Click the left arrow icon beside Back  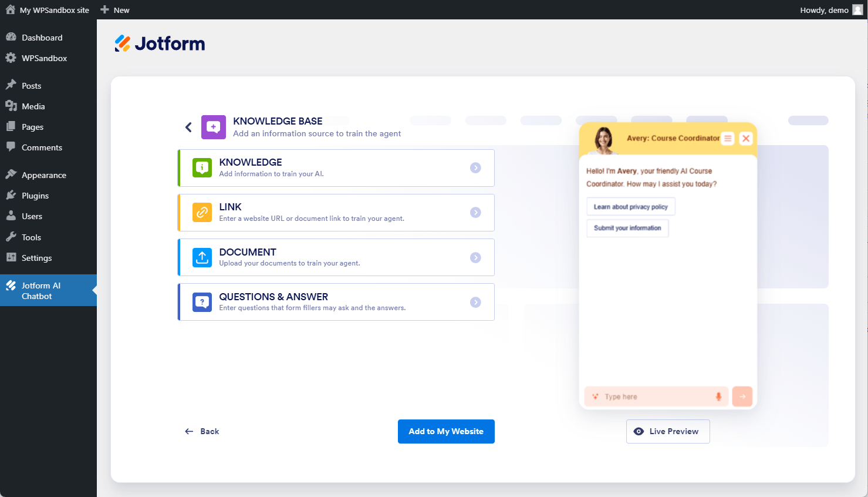(189, 431)
